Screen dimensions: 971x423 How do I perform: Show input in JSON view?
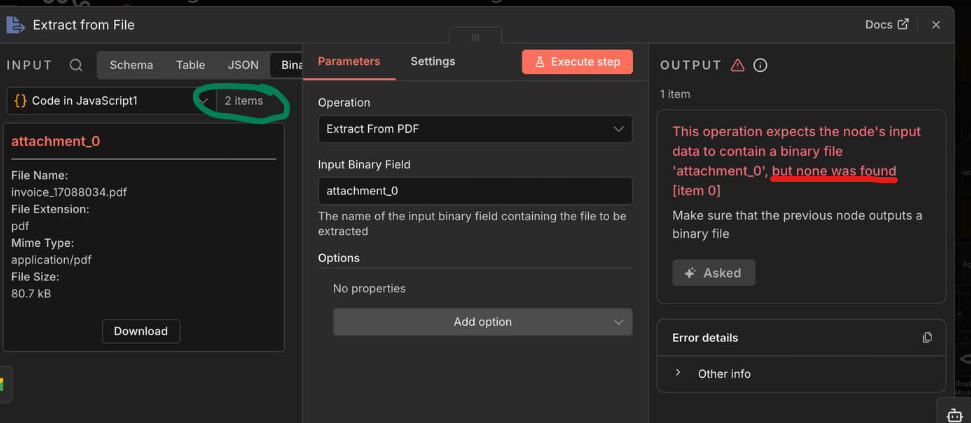243,65
